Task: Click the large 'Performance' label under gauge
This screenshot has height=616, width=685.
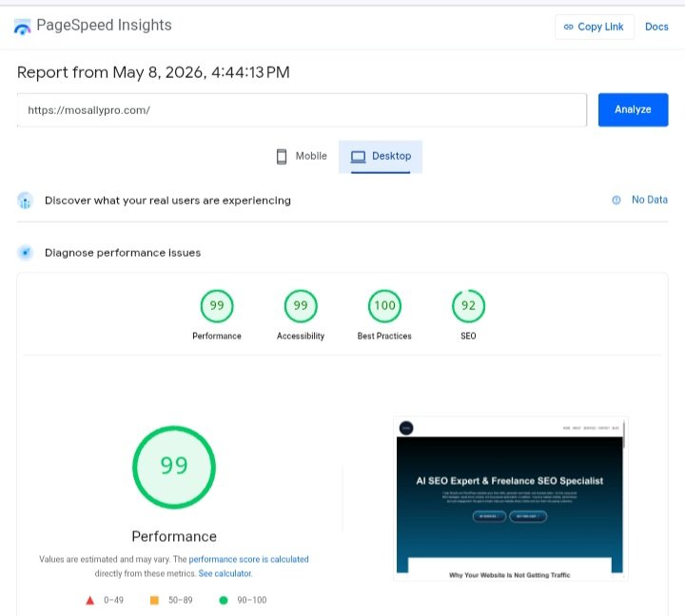Action: coord(174,536)
